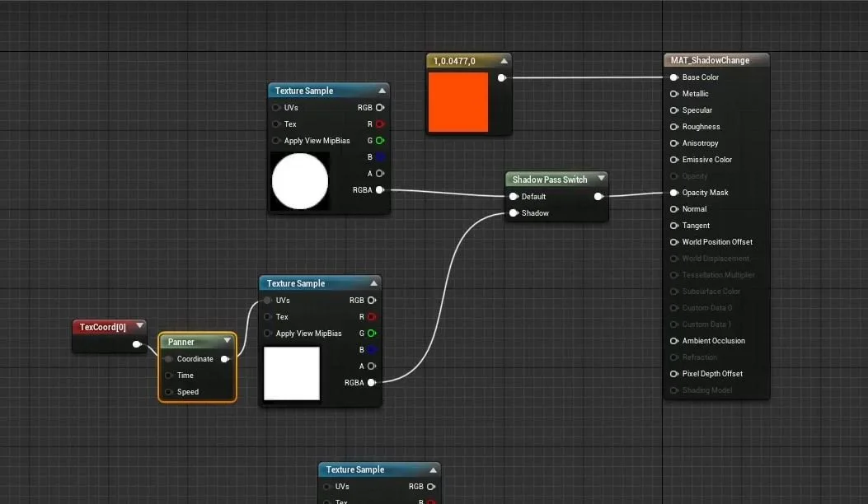This screenshot has width=868, height=504.
Task: Select the MAT_ShadowChange node by its title bar
Action: (x=716, y=59)
